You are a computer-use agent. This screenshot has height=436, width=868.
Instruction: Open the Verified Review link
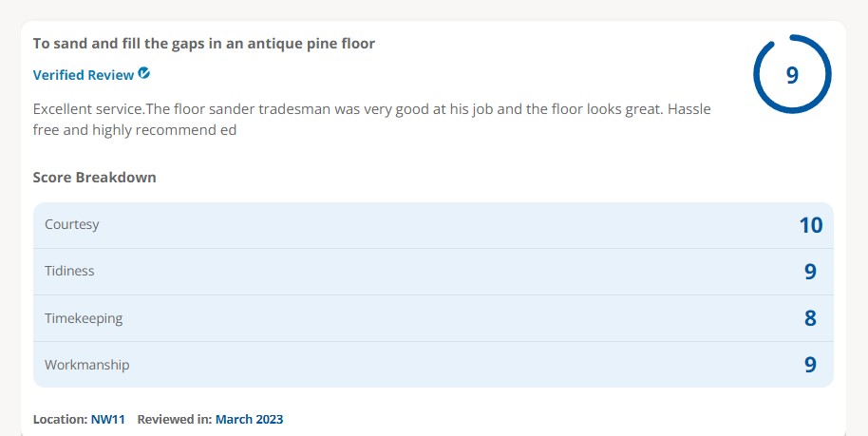[x=84, y=75]
